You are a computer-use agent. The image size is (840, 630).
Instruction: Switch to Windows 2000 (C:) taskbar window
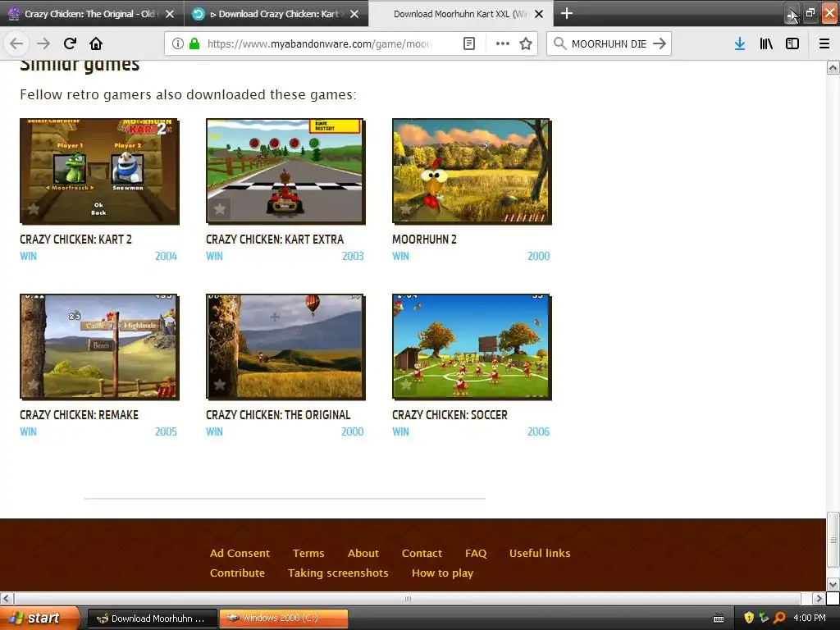284,618
